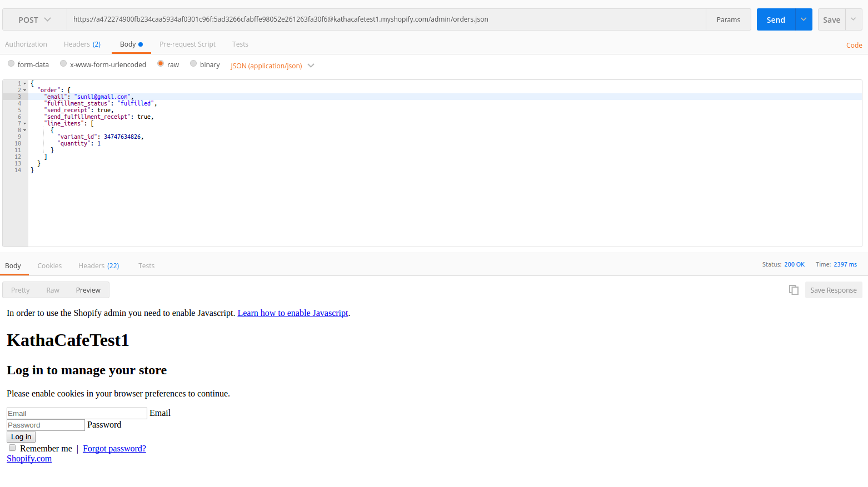Viewport: 868px width, 487px height.
Task: Open the request Tests tab
Action: click(240, 44)
